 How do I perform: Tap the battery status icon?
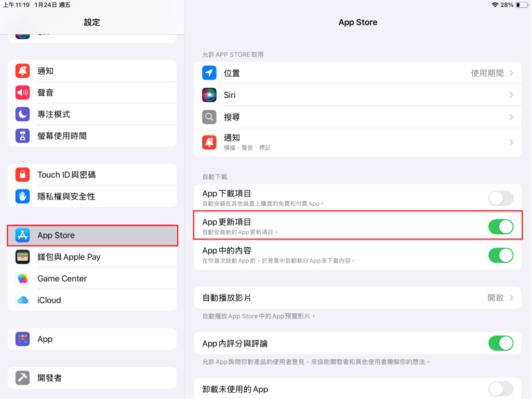click(522, 5)
